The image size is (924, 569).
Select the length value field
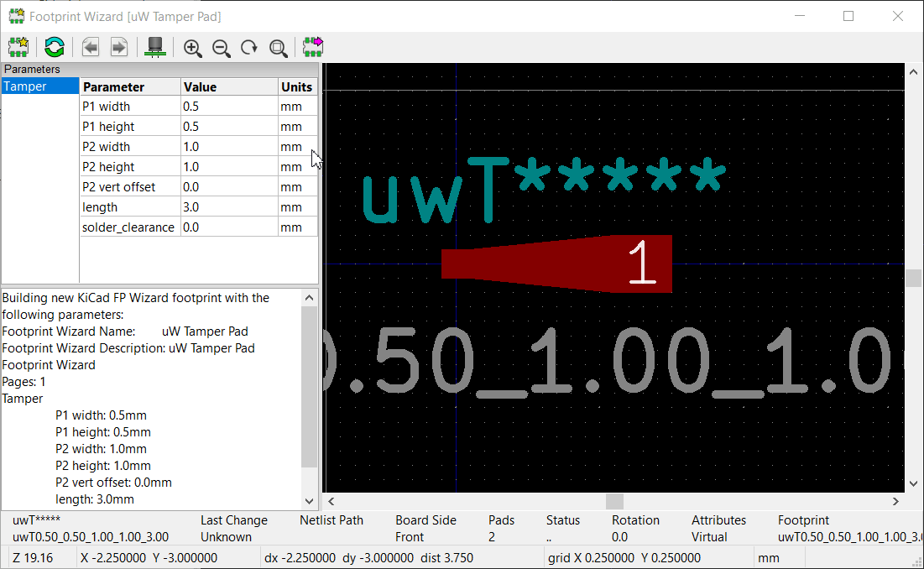229,207
